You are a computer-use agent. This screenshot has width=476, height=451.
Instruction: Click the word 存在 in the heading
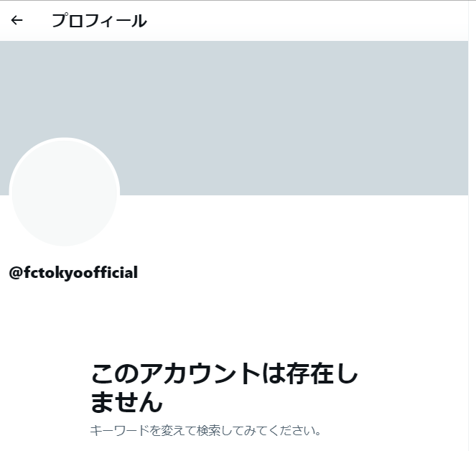[x=309, y=373]
